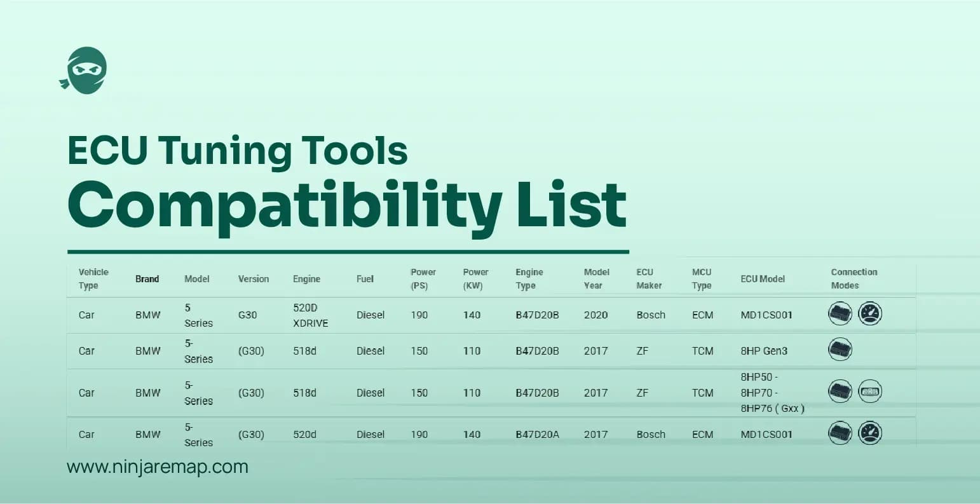Select the gauge connection mode icon on the 2020 row
The height and width of the screenshot is (504, 980).
coord(869,313)
